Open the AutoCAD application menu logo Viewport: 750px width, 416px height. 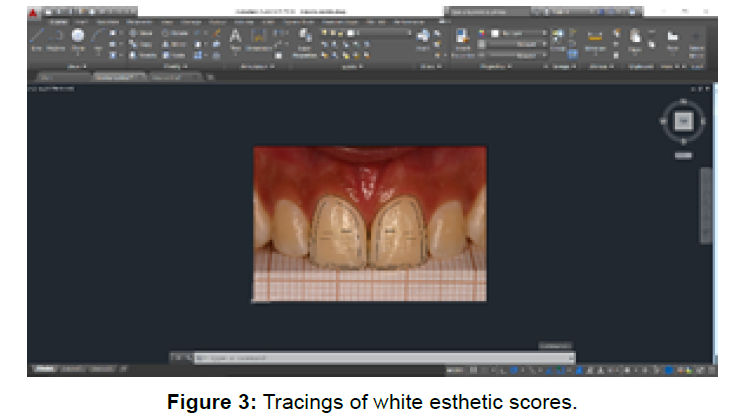(33, 12)
